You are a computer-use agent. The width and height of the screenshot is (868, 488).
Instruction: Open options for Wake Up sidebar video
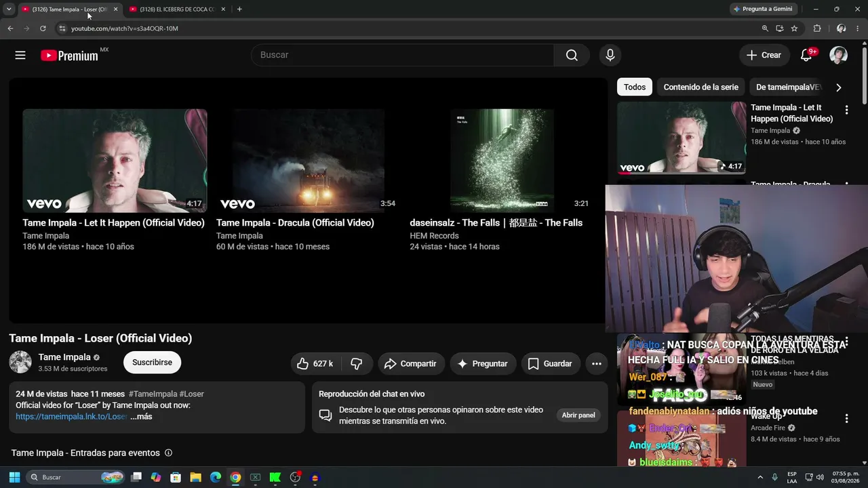(x=846, y=419)
